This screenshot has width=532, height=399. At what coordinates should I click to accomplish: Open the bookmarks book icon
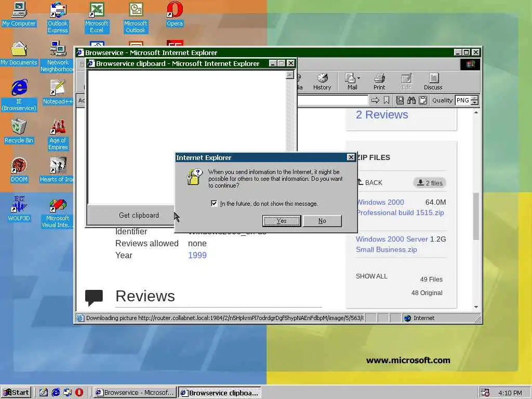[x=400, y=100]
